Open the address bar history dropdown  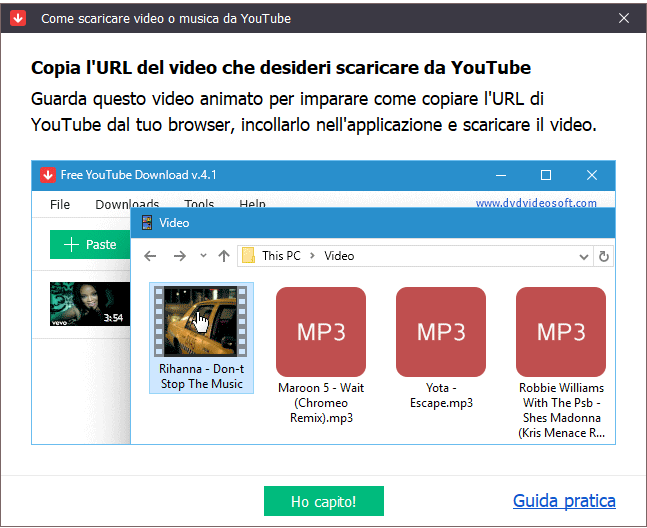[583, 257]
